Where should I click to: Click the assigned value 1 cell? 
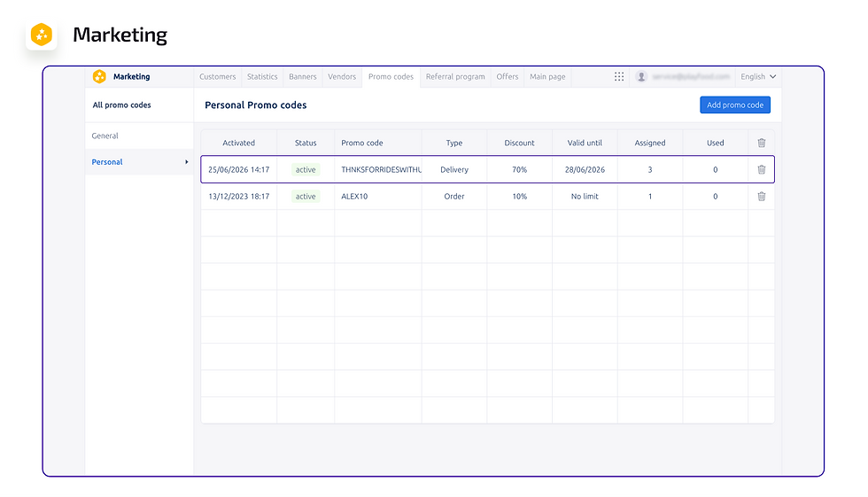pyautogui.click(x=650, y=196)
